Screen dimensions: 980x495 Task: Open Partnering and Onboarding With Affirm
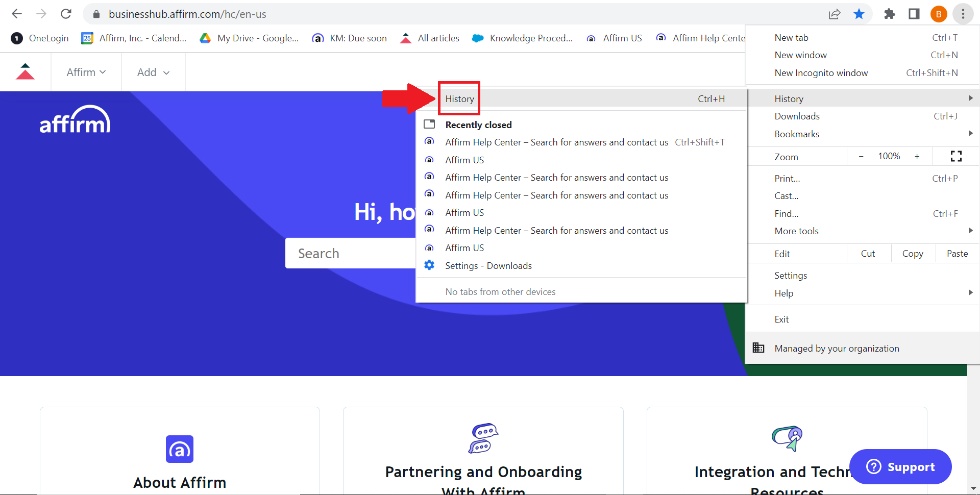[483, 481]
